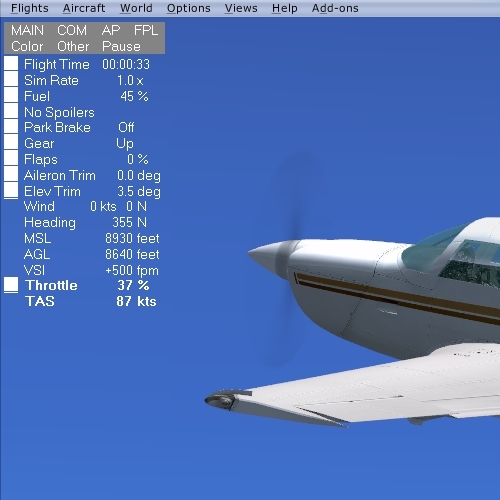The width and height of the screenshot is (500, 500).
Task: Click the box beside Throttle
Action: (11, 285)
